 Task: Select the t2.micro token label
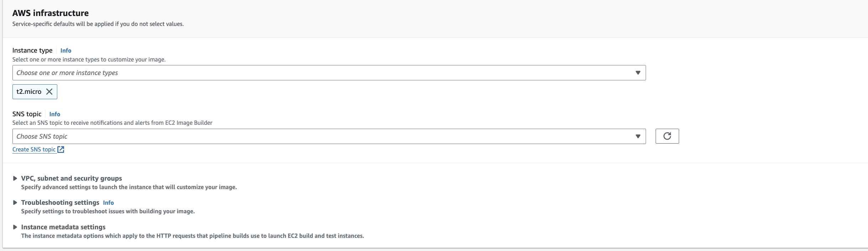tap(29, 92)
